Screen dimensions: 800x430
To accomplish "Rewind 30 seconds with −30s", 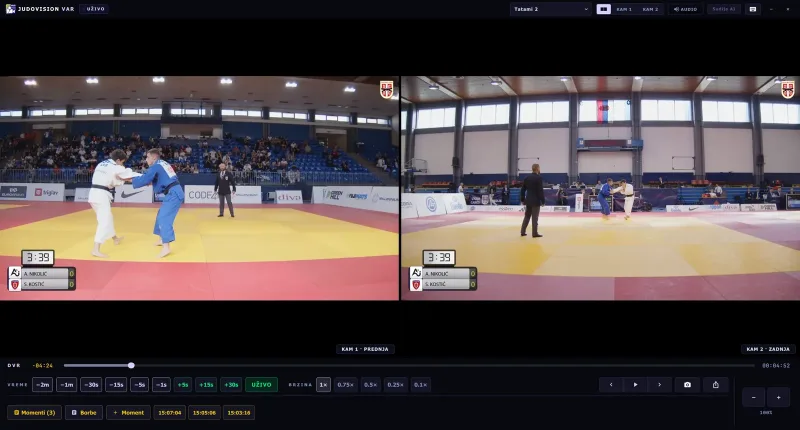I will point(91,385).
